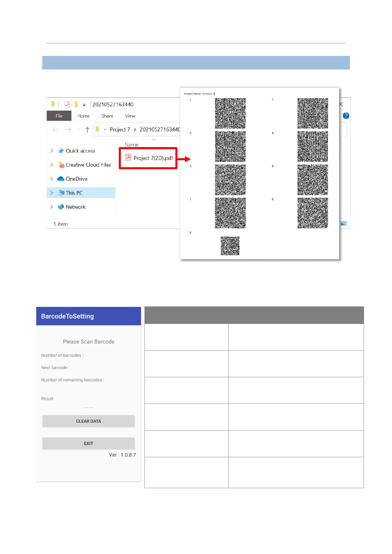Click the 'Result' label

point(47,399)
